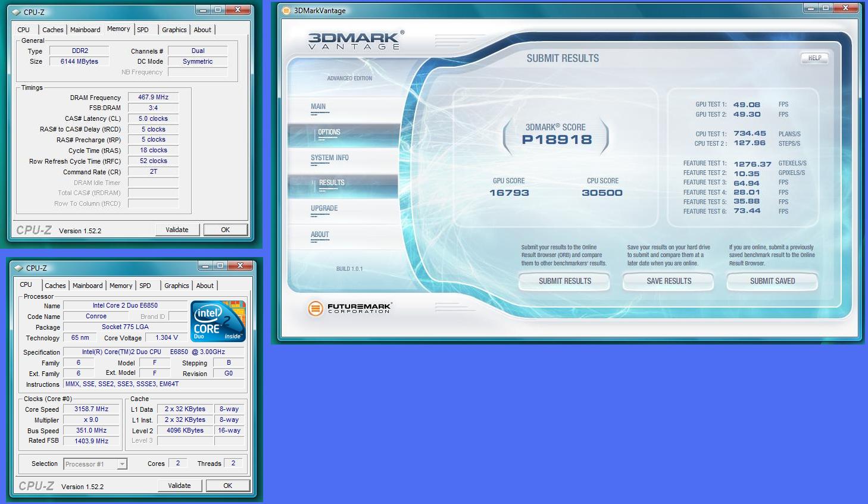This screenshot has width=868, height=504.
Task: Click the Feature Test 1 result 1276.37
Action: (752, 164)
